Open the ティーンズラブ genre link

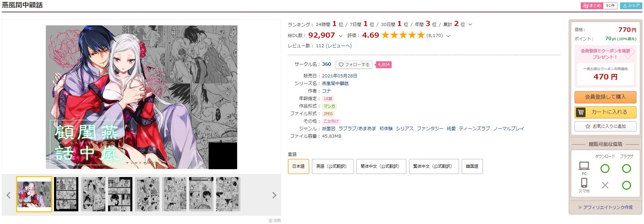click(x=474, y=128)
